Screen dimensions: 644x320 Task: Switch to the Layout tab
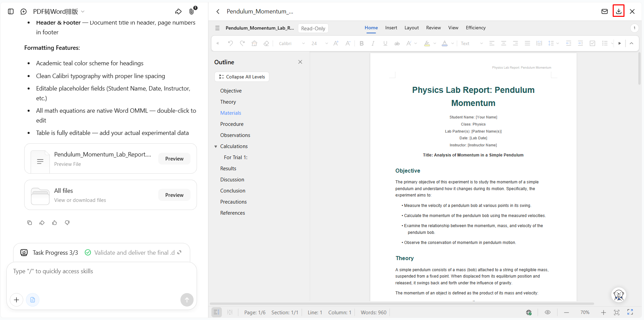pyautogui.click(x=412, y=28)
